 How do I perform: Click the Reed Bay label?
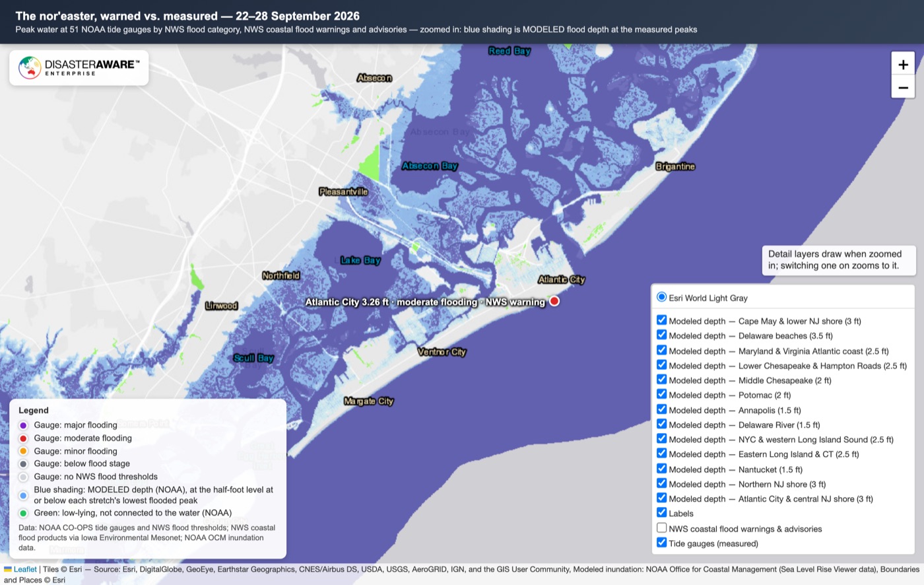tap(510, 51)
